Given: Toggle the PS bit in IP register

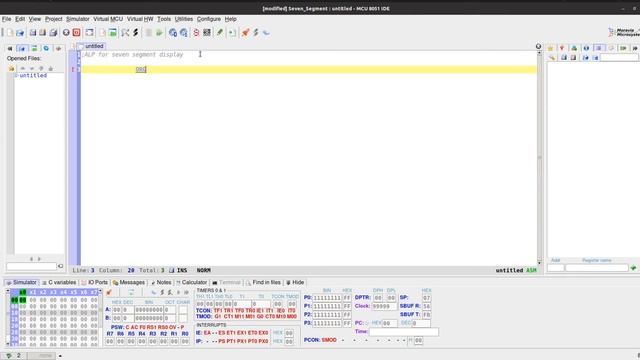Looking at the screenshot, I should pyautogui.click(x=222, y=341).
